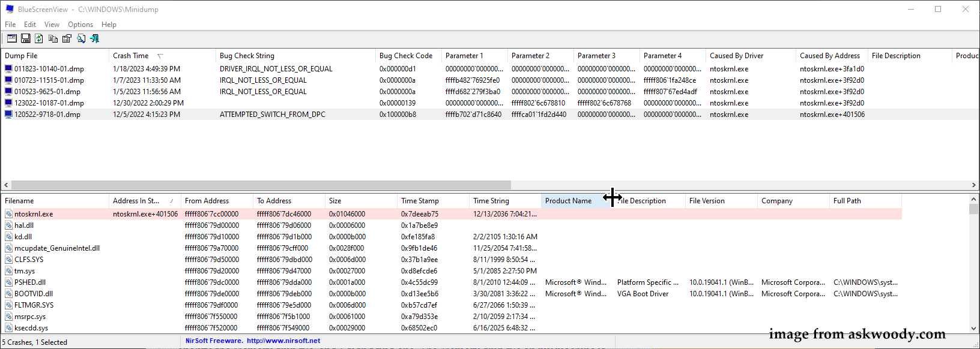Click the file icon beside hal.dll
980x349 pixels.
coord(8,225)
